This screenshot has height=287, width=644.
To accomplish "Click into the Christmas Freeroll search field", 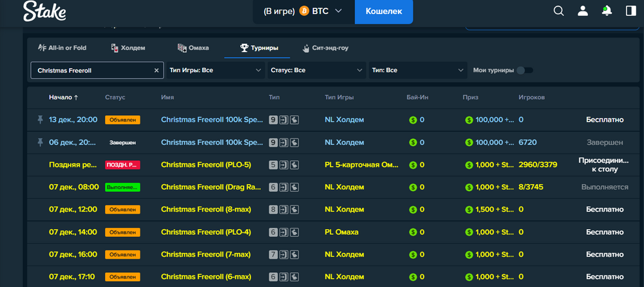I will [90, 70].
